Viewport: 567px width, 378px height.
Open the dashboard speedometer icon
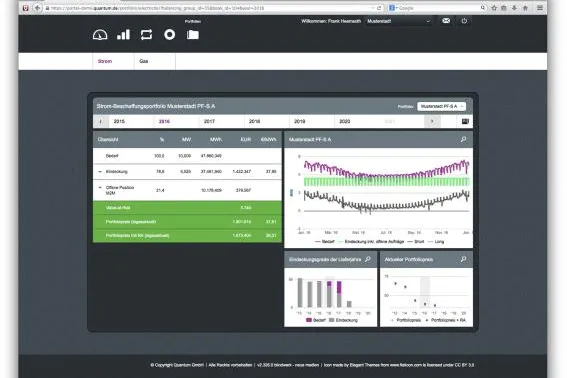[x=100, y=35]
